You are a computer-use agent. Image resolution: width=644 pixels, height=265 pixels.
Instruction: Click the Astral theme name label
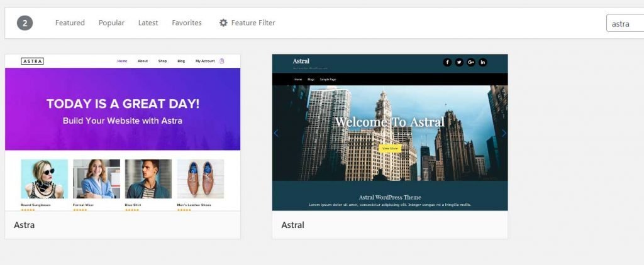293,225
